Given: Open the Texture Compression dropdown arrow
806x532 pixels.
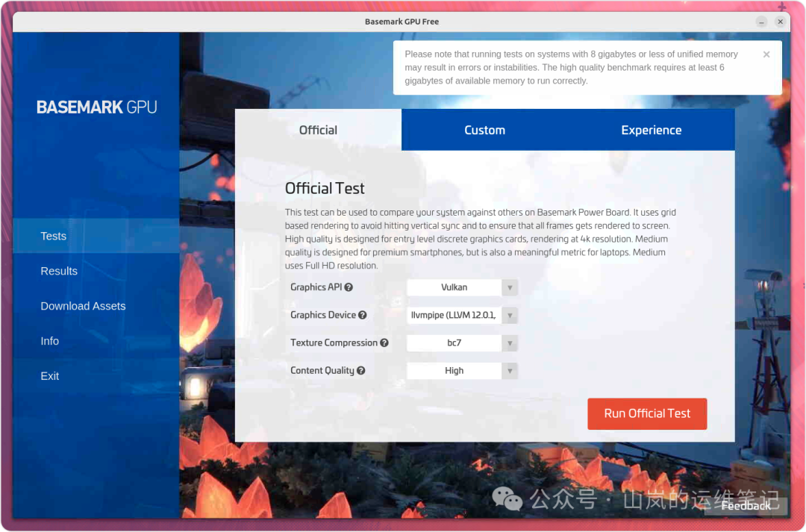Looking at the screenshot, I should (510, 342).
